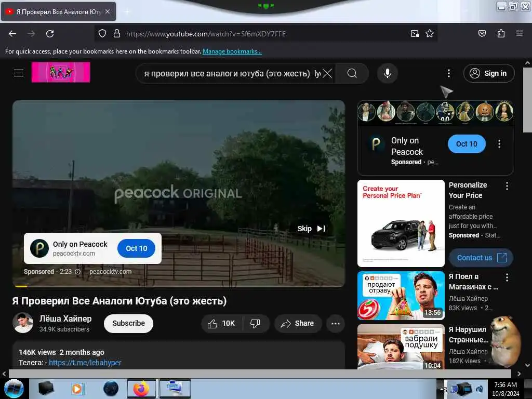This screenshot has width=532, height=399.
Task: Focus the Firefox address bar
Action: (x=264, y=34)
